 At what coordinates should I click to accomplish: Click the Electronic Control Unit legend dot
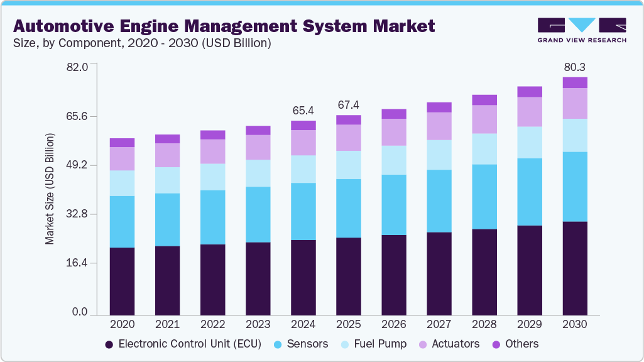109,344
